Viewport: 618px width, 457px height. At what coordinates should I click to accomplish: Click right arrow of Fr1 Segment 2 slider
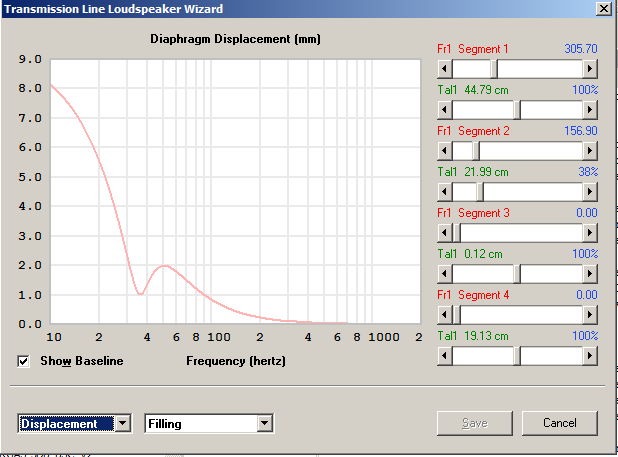(590, 150)
